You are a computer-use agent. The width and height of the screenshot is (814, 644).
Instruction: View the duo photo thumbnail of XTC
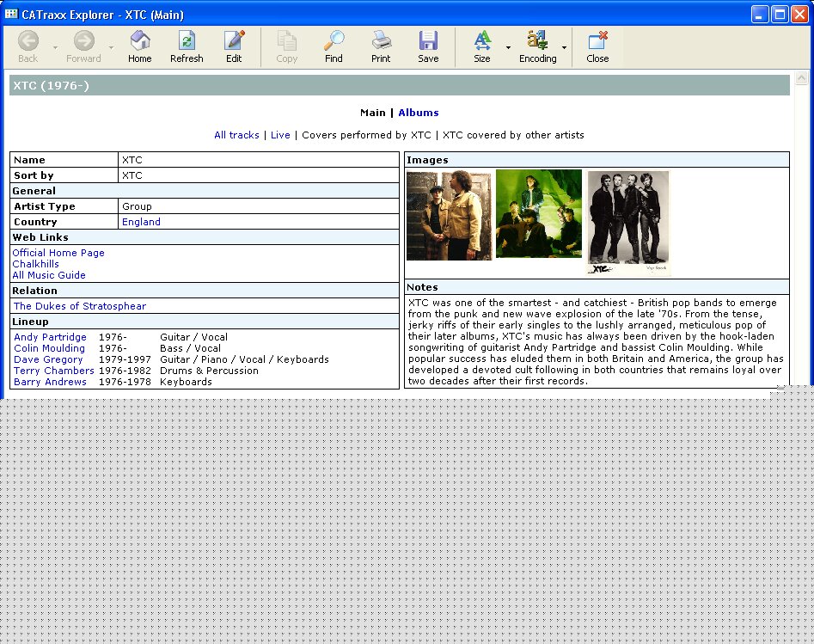[x=449, y=215]
